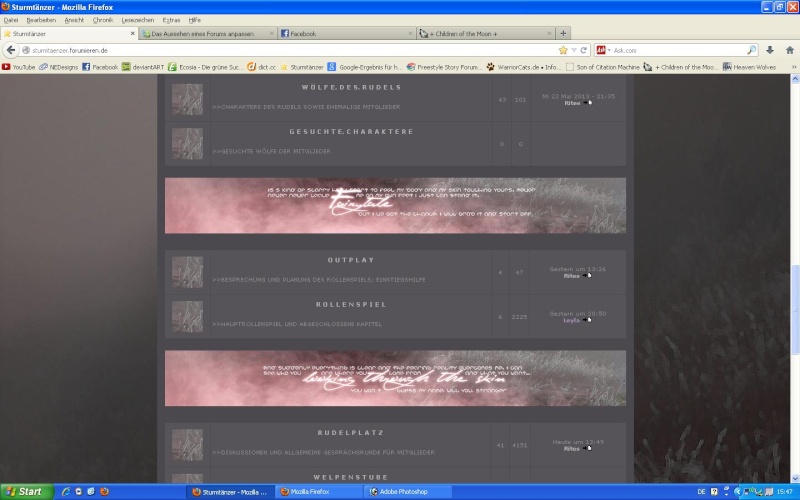Open the Rudelplatz forum icon
The image size is (800, 500).
(x=187, y=444)
